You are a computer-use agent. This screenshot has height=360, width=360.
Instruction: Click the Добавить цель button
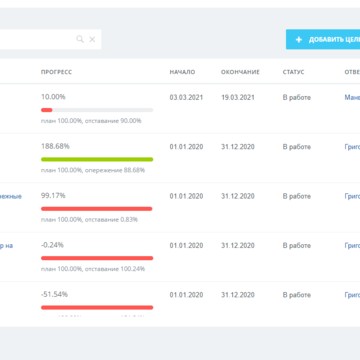click(323, 40)
